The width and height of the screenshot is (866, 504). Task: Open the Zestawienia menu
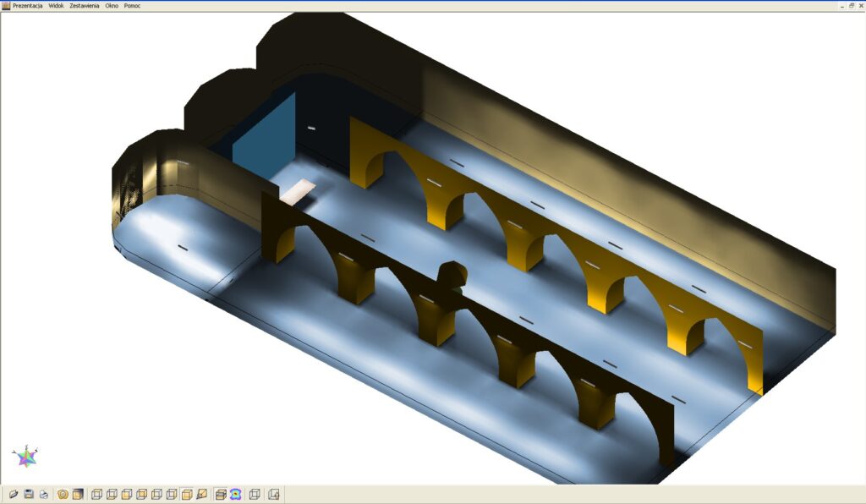click(x=85, y=6)
